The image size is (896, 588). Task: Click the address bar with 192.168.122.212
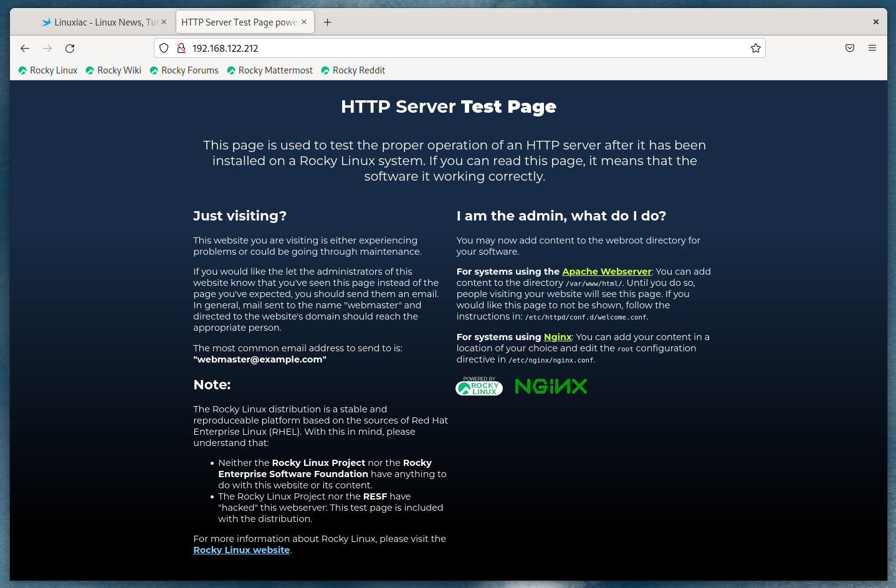coord(459,48)
